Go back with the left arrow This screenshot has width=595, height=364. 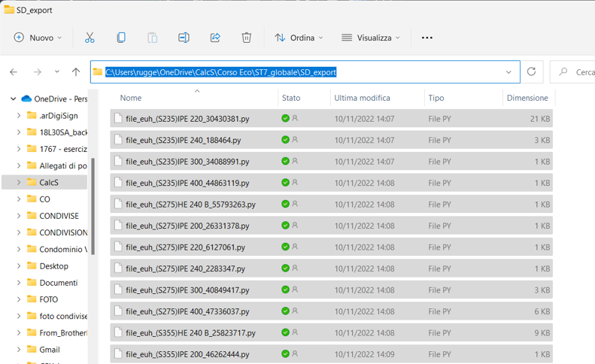coord(14,71)
